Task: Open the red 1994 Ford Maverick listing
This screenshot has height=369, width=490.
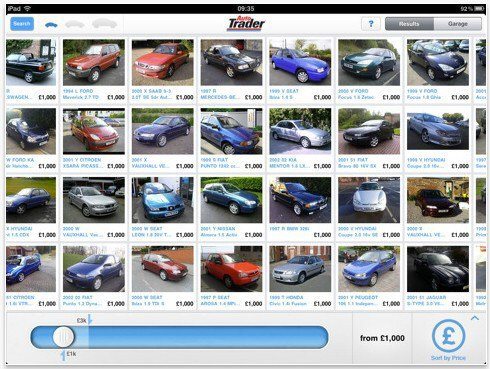Action: [x=94, y=69]
